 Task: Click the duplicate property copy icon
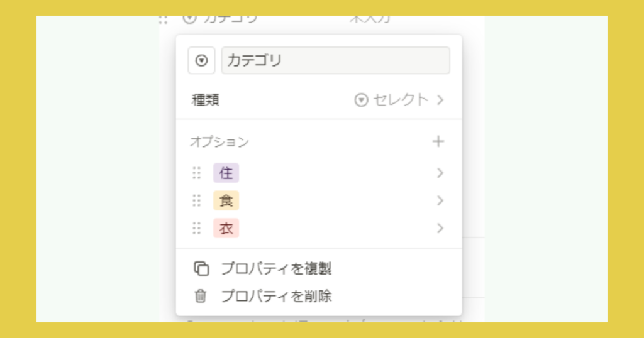coord(201,269)
